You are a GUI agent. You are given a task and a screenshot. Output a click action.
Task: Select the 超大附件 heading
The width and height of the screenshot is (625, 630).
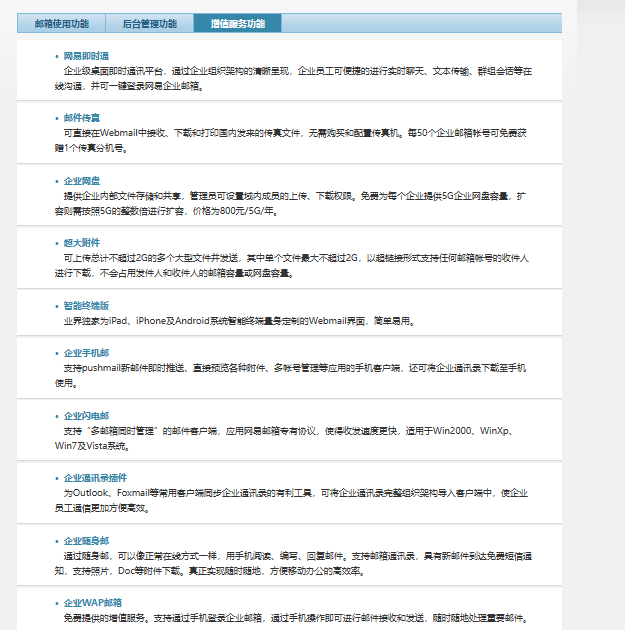tap(82, 243)
